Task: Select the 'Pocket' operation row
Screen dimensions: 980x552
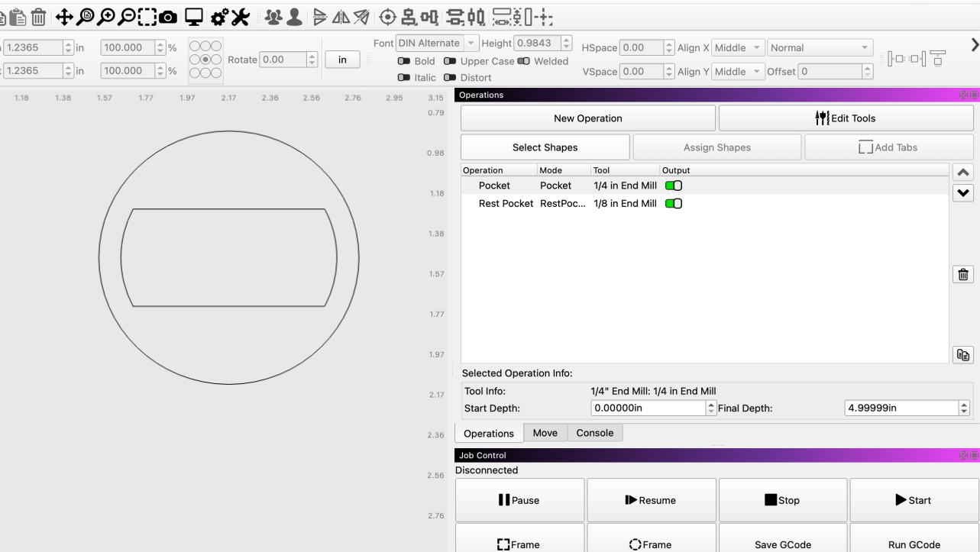Action: 705,186
